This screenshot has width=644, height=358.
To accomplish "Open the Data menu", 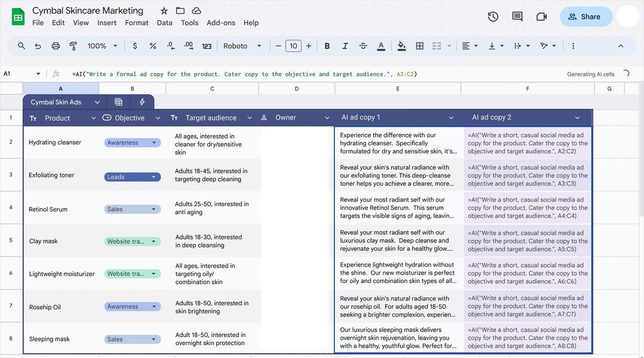I will click(x=165, y=23).
